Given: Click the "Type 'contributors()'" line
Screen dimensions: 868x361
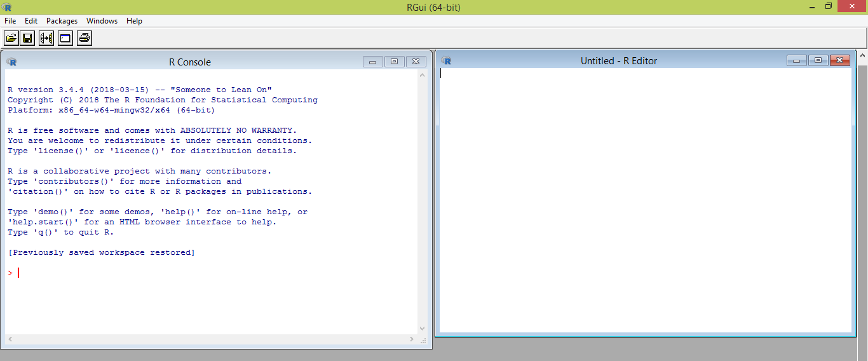Looking at the screenshot, I should 125,181.
